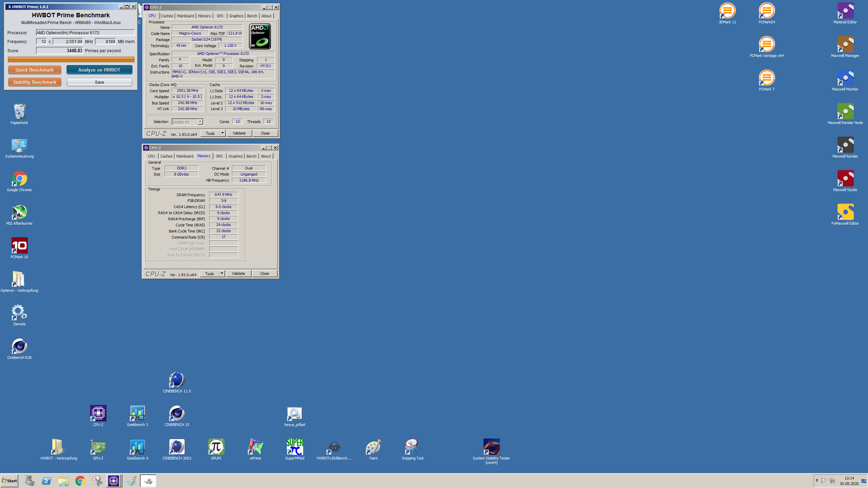
Task: Click Quick Benchmark in HWBOT Prime
Action: [35, 70]
